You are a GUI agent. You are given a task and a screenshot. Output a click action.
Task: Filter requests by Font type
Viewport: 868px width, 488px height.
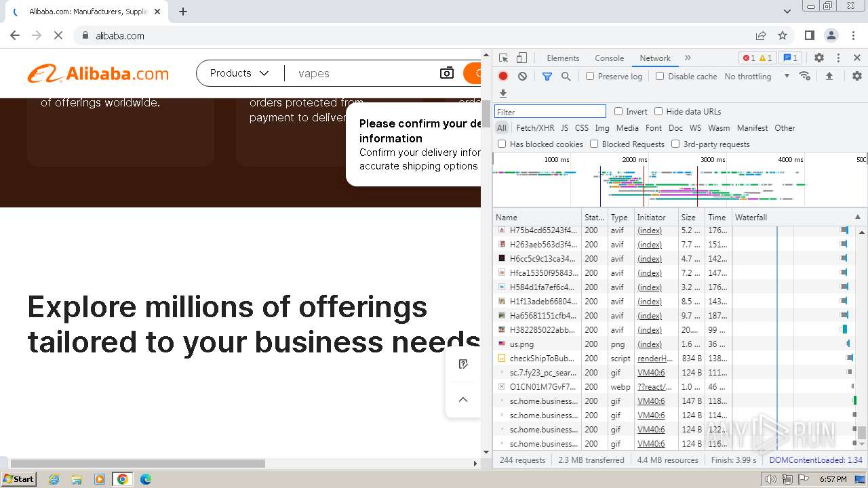654,127
